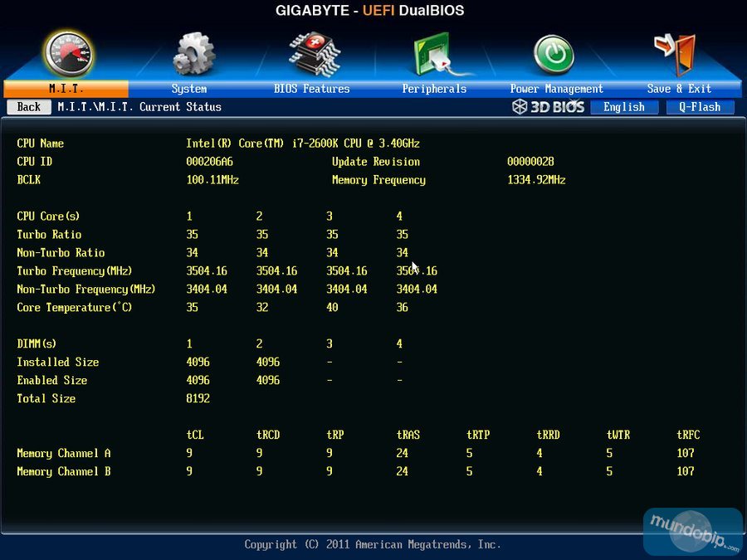Select the tRRD column header
The image size is (747, 560).
549,435
